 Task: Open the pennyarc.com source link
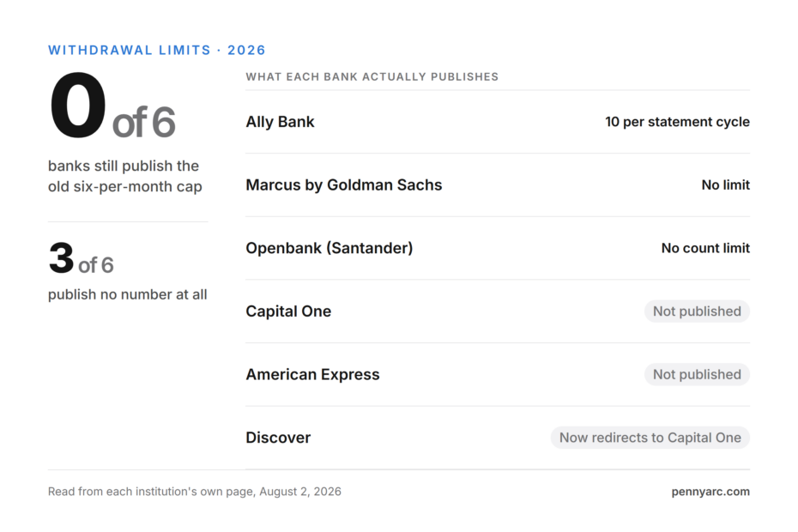pos(710,492)
